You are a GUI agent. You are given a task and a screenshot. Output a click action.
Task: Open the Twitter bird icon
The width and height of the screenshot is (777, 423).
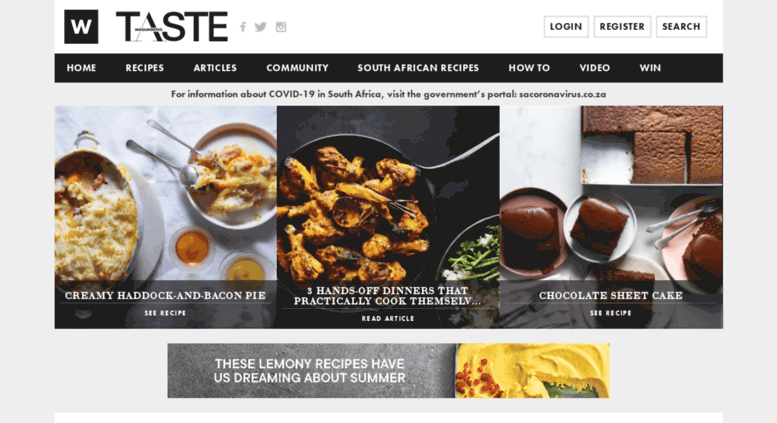point(261,27)
